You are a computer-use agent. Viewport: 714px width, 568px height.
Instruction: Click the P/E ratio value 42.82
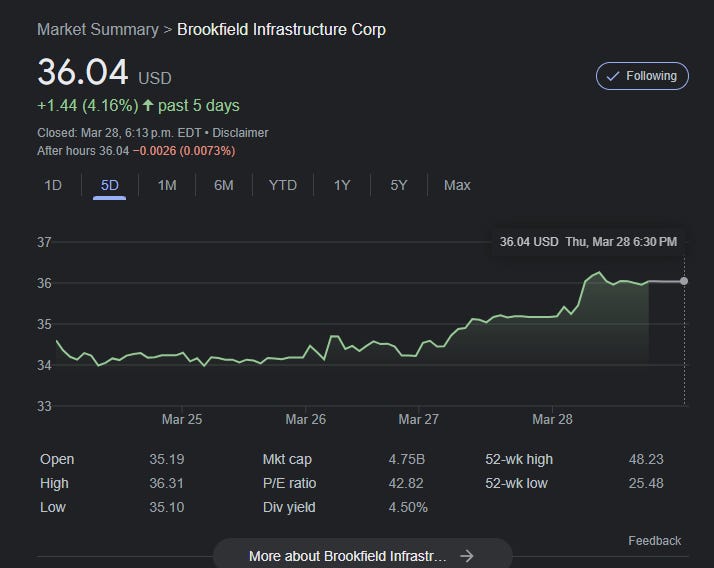point(406,483)
